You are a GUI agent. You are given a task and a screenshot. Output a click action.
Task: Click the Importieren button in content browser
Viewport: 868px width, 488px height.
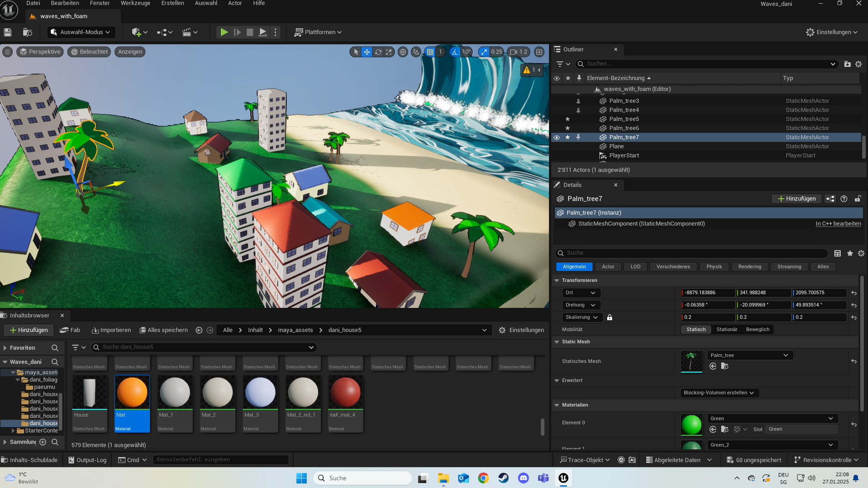pyautogui.click(x=111, y=330)
